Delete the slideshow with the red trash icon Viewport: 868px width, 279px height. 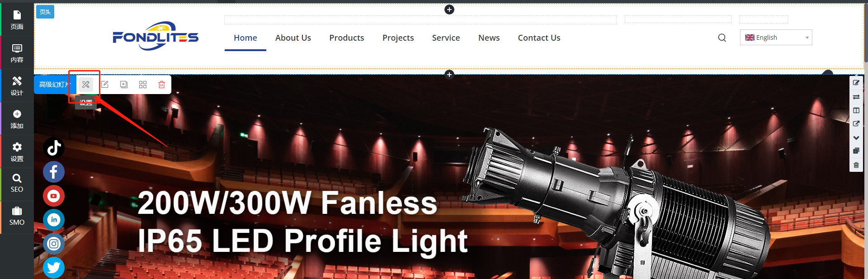click(x=161, y=85)
